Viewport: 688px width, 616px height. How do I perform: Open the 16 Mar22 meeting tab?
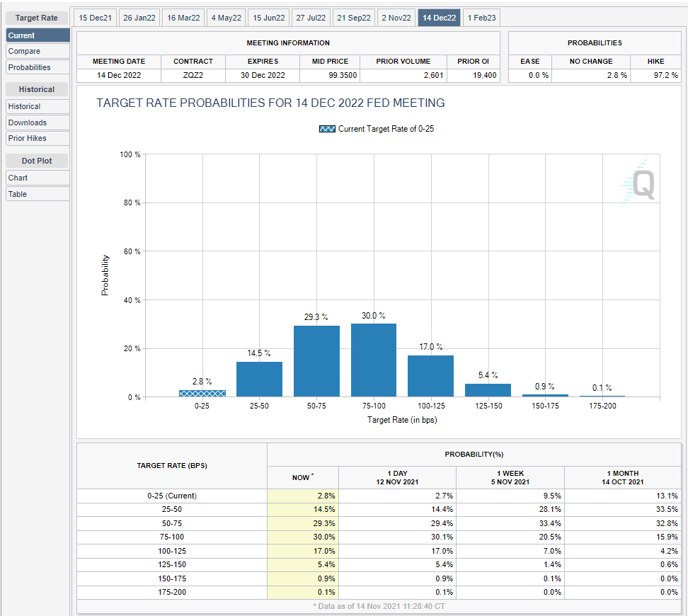(183, 18)
